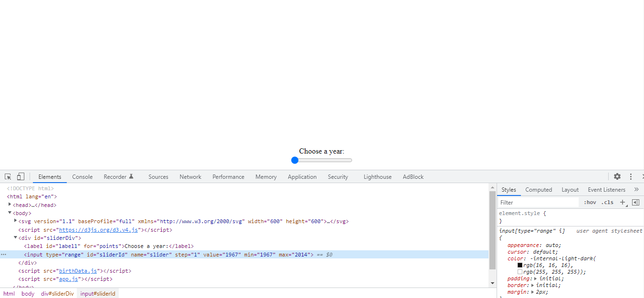
Task: Select html in the breadcrumb bar
Action: (x=9, y=294)
